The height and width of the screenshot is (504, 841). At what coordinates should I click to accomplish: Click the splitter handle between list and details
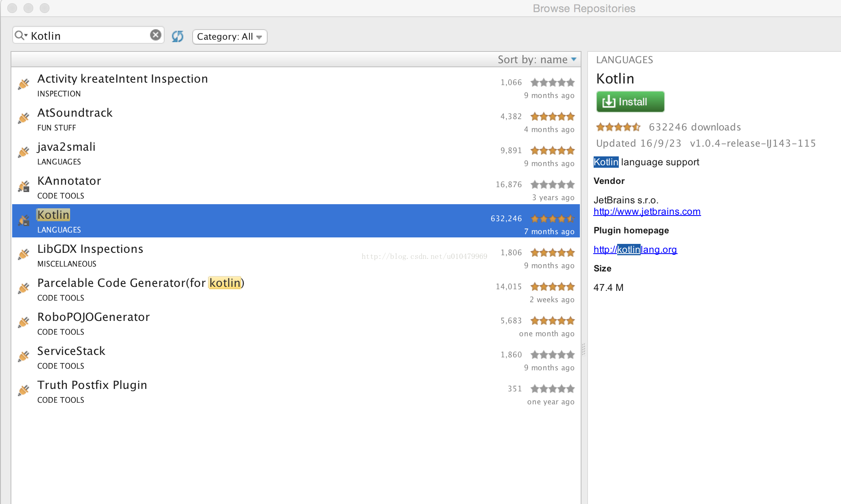[x=584, y=349]
